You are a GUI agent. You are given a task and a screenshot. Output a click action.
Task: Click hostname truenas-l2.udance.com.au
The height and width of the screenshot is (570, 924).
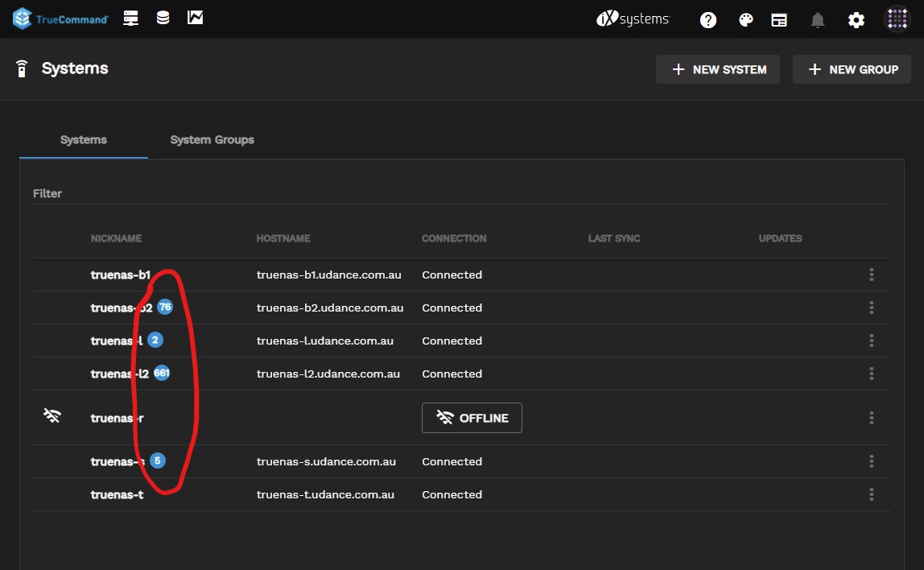point(328,374)
